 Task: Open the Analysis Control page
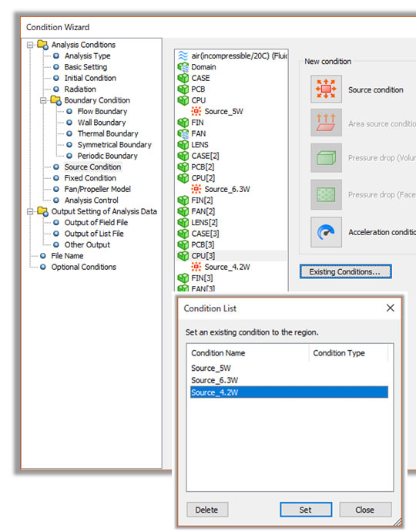[91, 200]
